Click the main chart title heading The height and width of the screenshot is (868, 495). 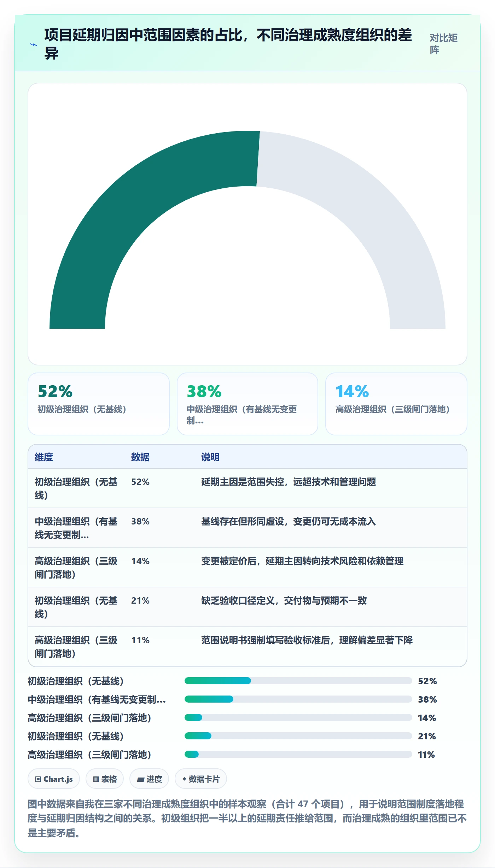point(228,44)
